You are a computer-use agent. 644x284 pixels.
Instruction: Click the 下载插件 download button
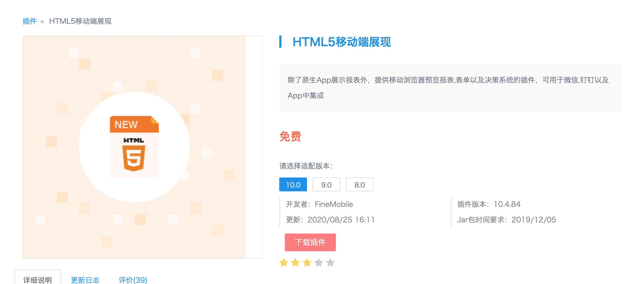310,242
